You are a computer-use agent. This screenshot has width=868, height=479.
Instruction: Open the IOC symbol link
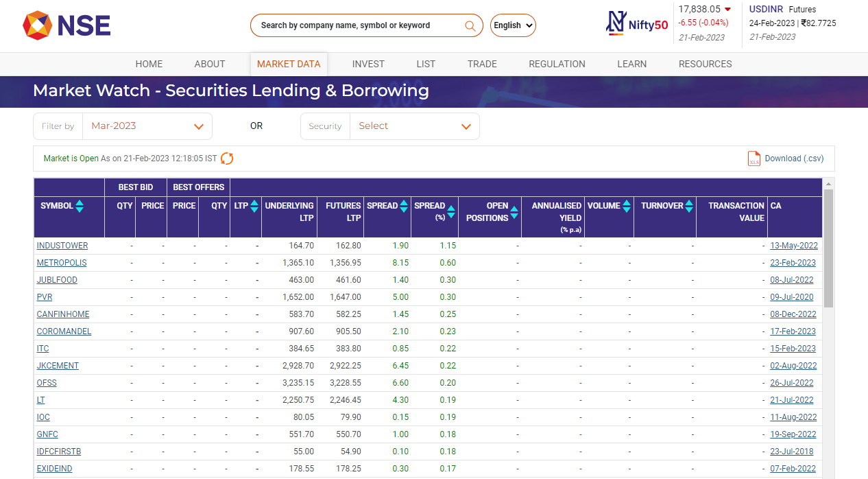[x=43, y=417]
